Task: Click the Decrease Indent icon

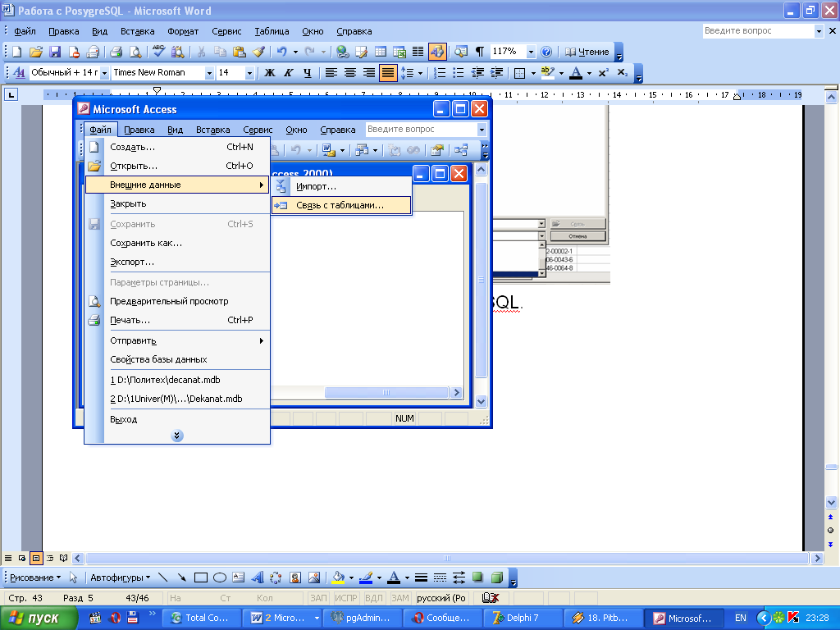Action: tap(477, 73)
